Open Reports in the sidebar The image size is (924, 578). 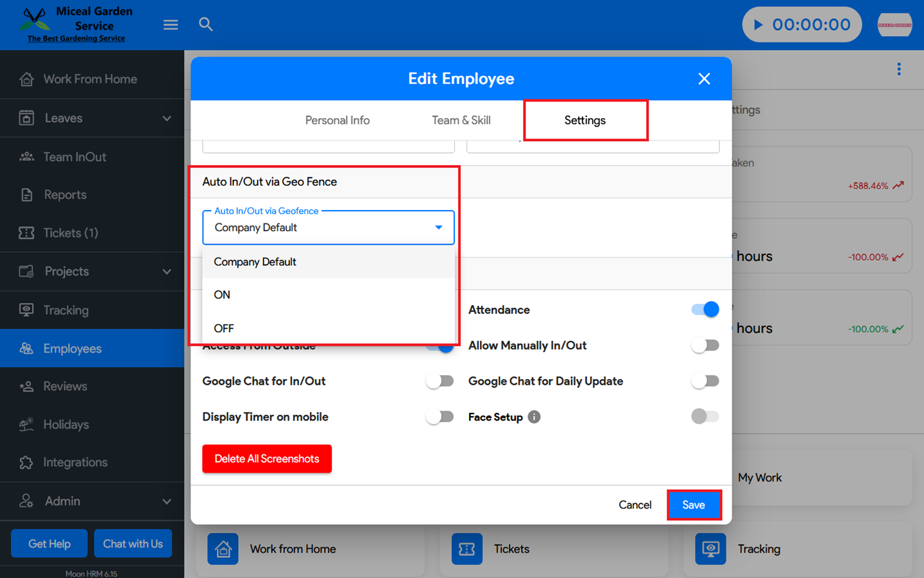tap(65, 195)
